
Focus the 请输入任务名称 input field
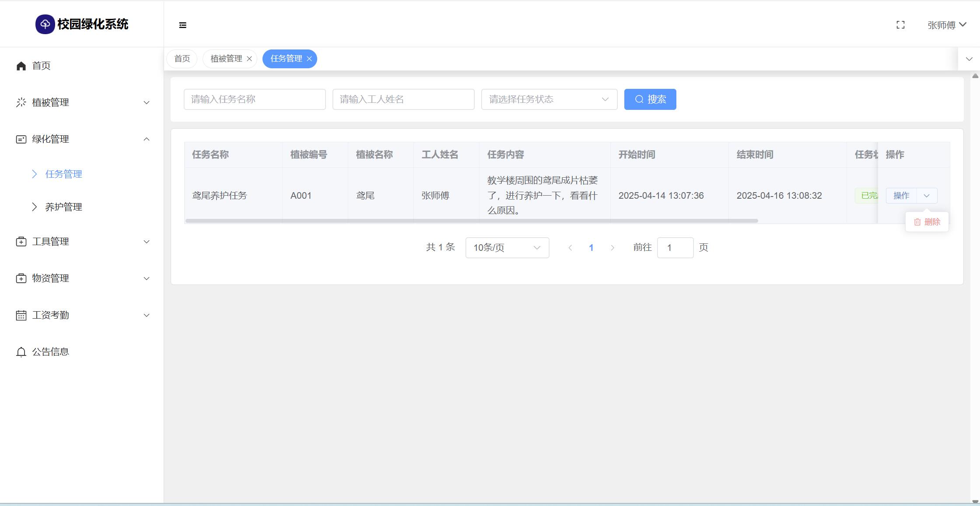[x=255, y=99]
